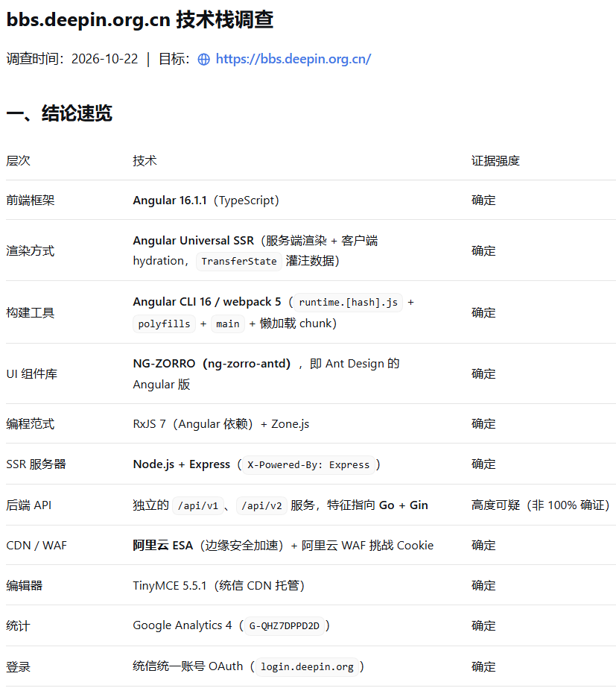616x691 pixels.
Task: Click the row label '后端 API'
Action: [x=28, y=505]
